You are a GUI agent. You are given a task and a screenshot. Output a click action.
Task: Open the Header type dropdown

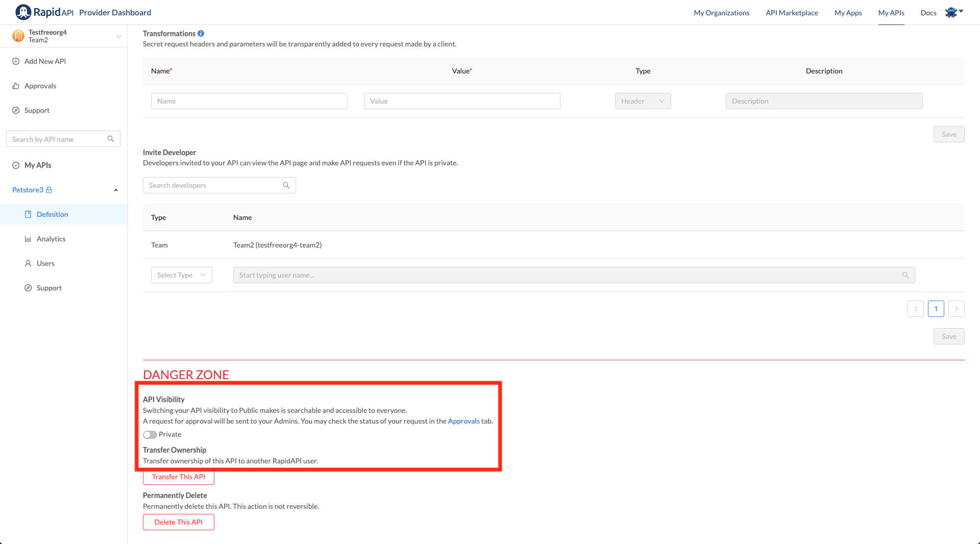point(643,101)
